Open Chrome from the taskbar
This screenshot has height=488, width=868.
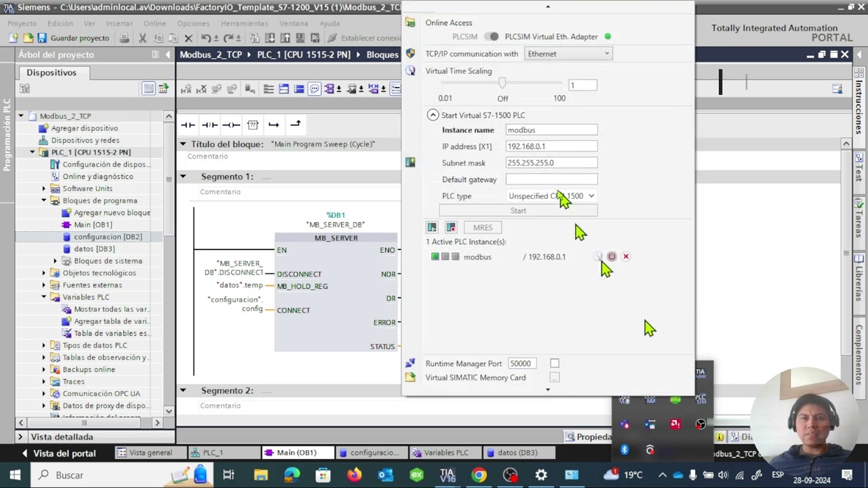pos(479,475)
